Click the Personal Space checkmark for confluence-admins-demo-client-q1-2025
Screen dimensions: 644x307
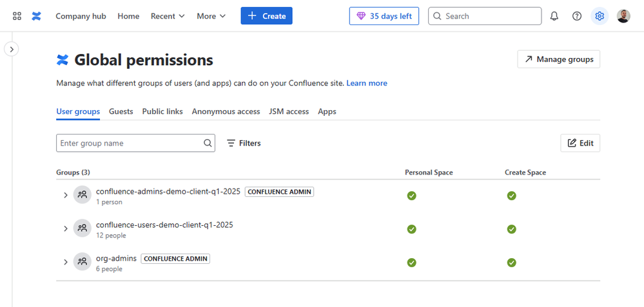(411, 196)
